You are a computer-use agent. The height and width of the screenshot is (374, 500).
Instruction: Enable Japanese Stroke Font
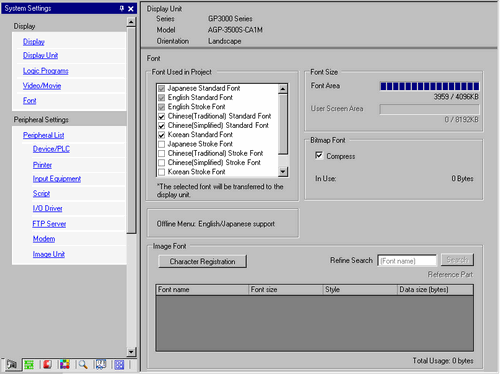pos(162,144)
